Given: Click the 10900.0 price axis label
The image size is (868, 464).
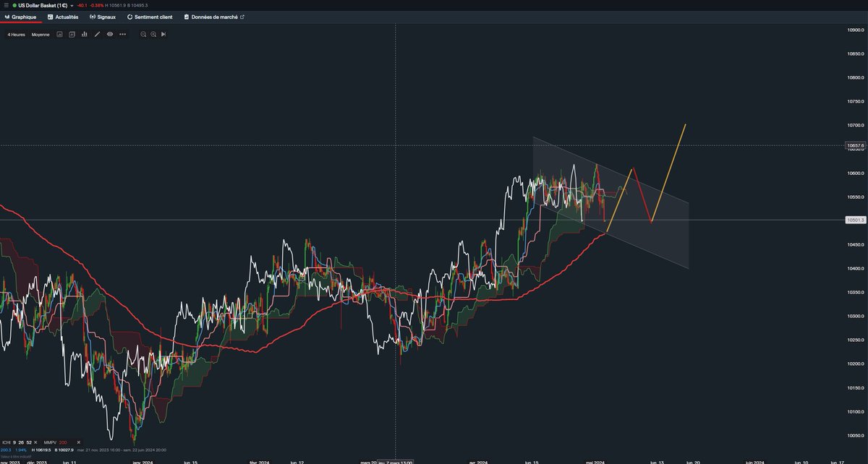Looking at the screenshot, I should click(856, 30).
